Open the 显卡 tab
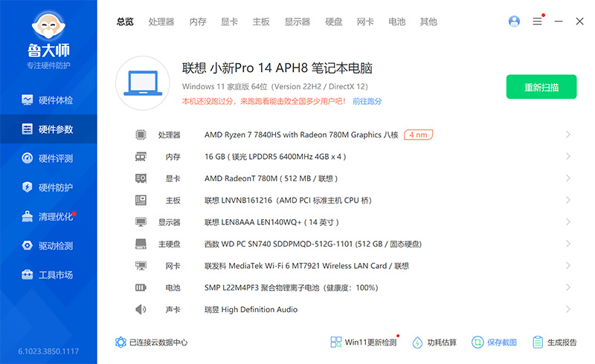 229,22
